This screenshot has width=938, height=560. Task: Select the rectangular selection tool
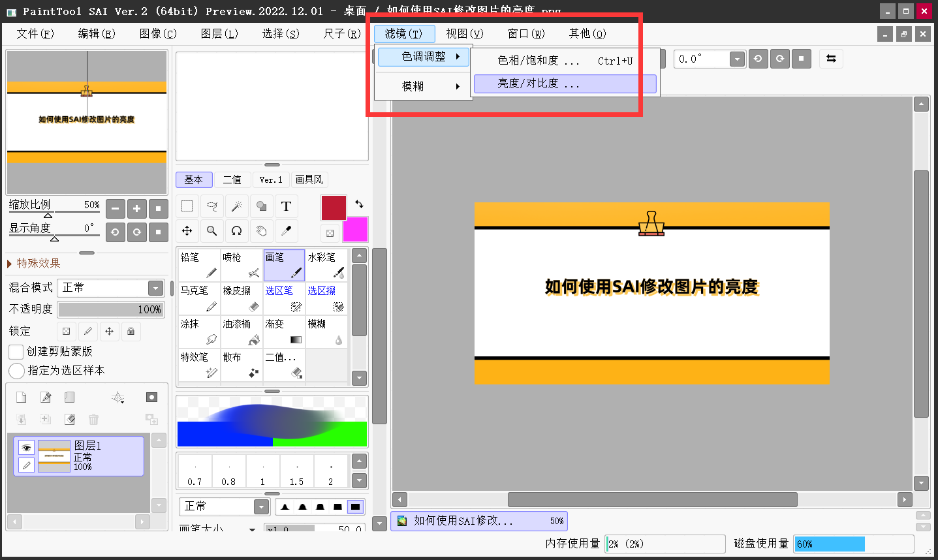point(187,206)
